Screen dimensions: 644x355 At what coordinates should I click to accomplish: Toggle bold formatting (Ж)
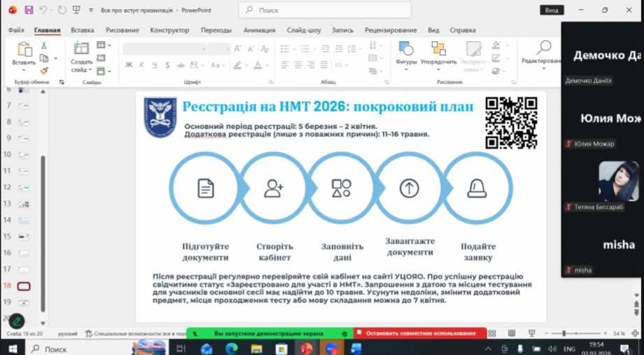129,64
